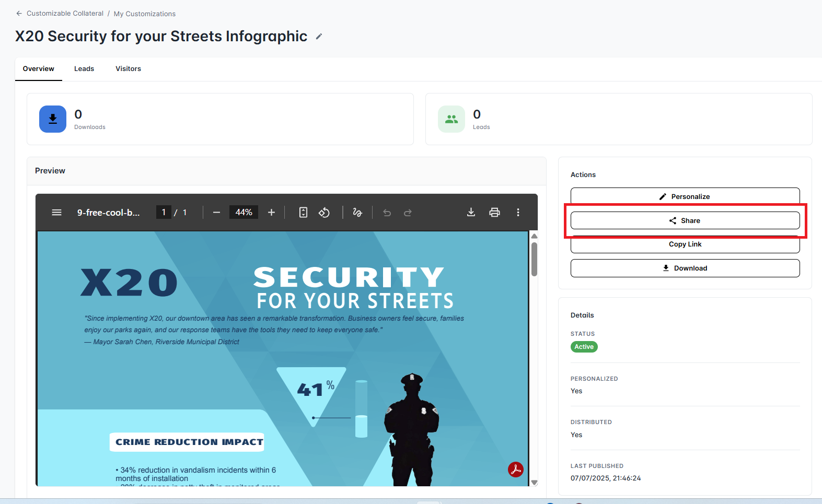Go back via Customizable Collateral breadcrumb
This screenshot has width=822, height=504.
coord(65,14)
